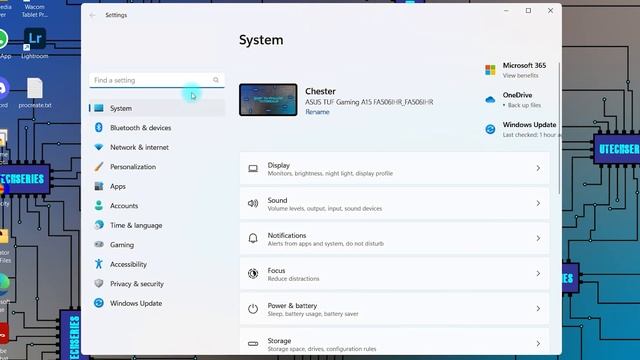Screen dimensions: 640x360
Task: Click the OneDrive cloud icon
Action: [490, 100]
